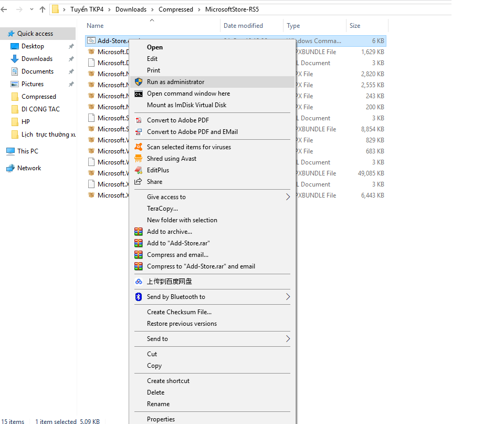Click the EditPlus icon in context menu
Viewport: 504px width, 424px height.
tap(139, 170)
